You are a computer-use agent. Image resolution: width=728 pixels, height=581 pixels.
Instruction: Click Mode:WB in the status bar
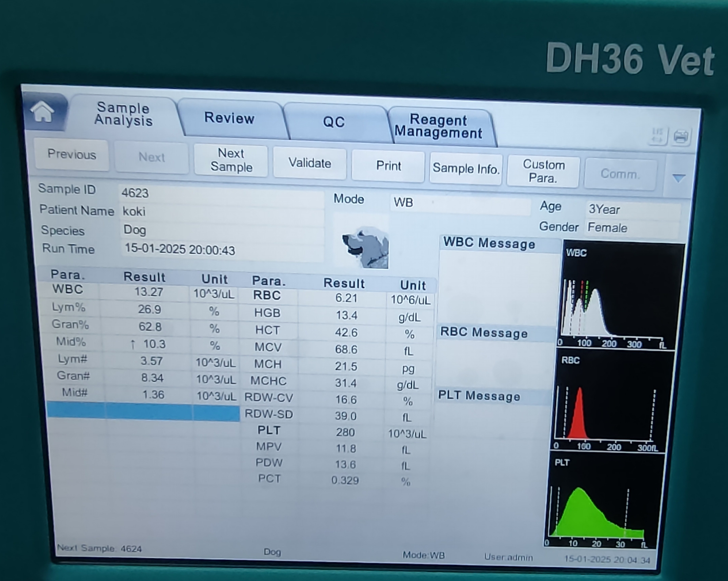click(424, 555)
